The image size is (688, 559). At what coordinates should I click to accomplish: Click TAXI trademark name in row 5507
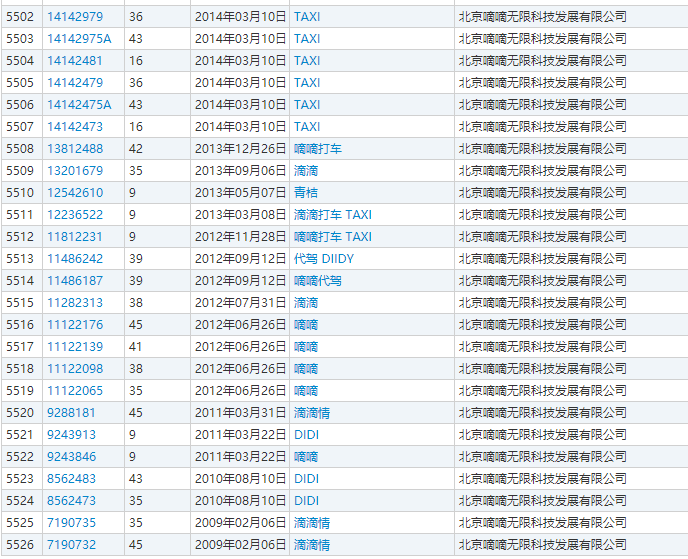point(307,127)
